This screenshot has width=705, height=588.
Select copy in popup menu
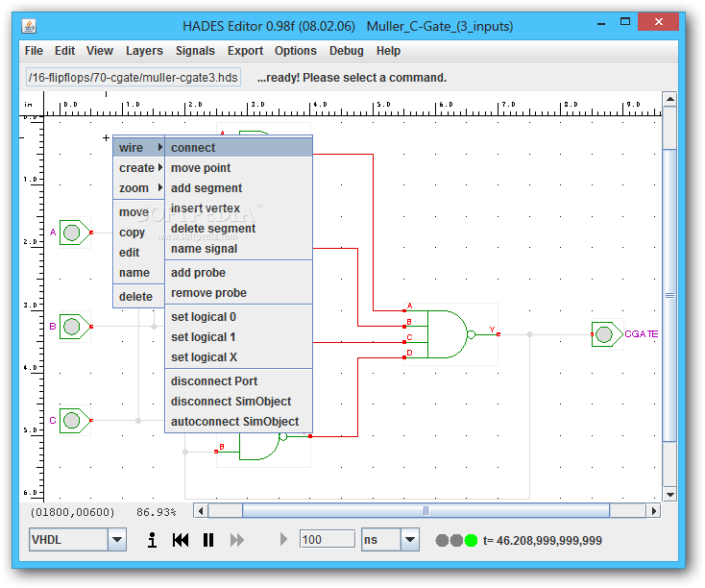(x=139, y=233)
